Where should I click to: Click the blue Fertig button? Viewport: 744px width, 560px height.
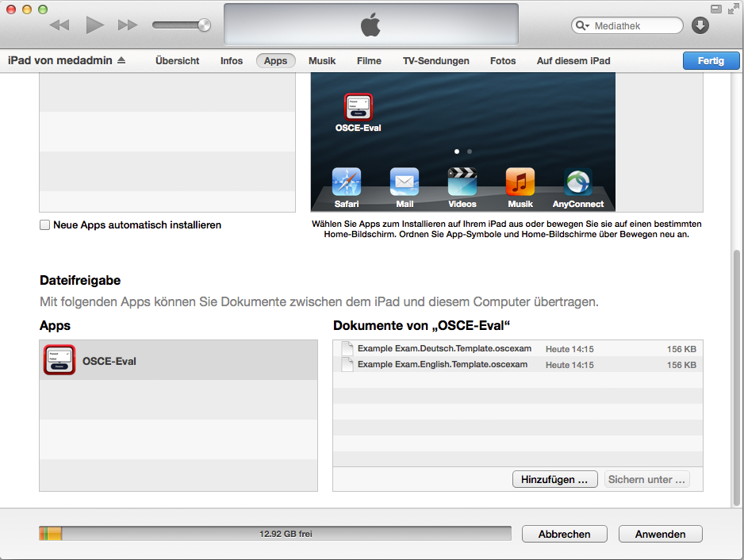pyautogui.click(x=711, y=61)
